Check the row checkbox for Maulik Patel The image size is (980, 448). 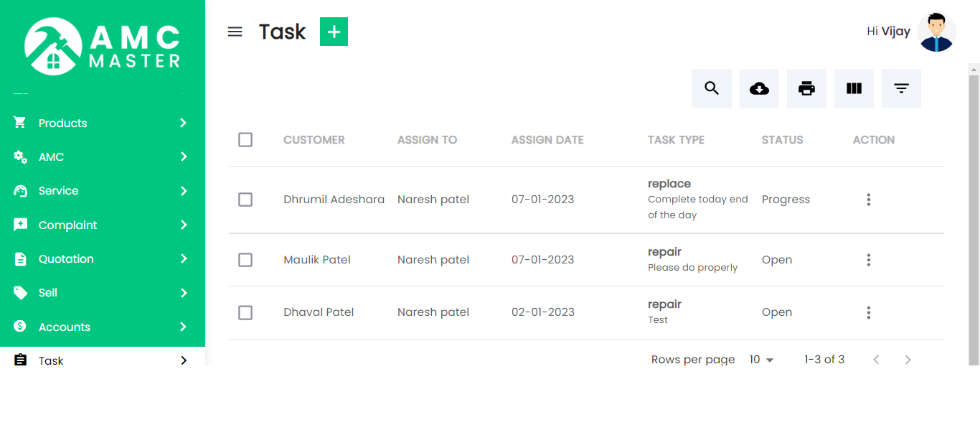coord(245,260)
